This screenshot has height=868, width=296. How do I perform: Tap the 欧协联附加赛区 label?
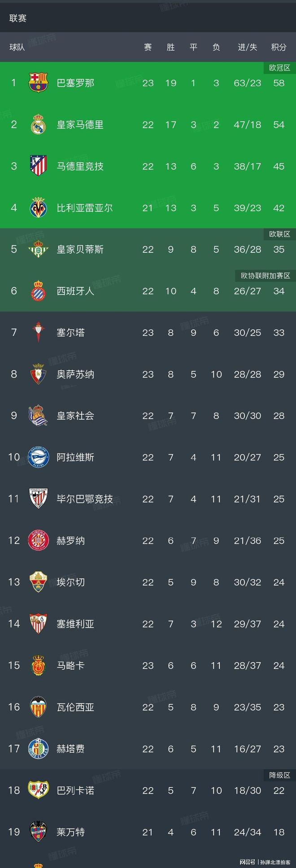tap(266, 276)
